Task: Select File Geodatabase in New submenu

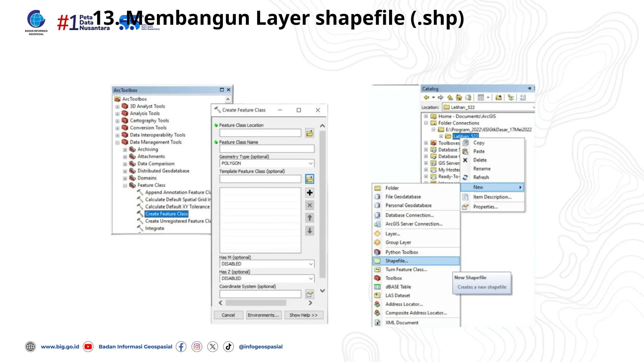Action: (403, 197)
